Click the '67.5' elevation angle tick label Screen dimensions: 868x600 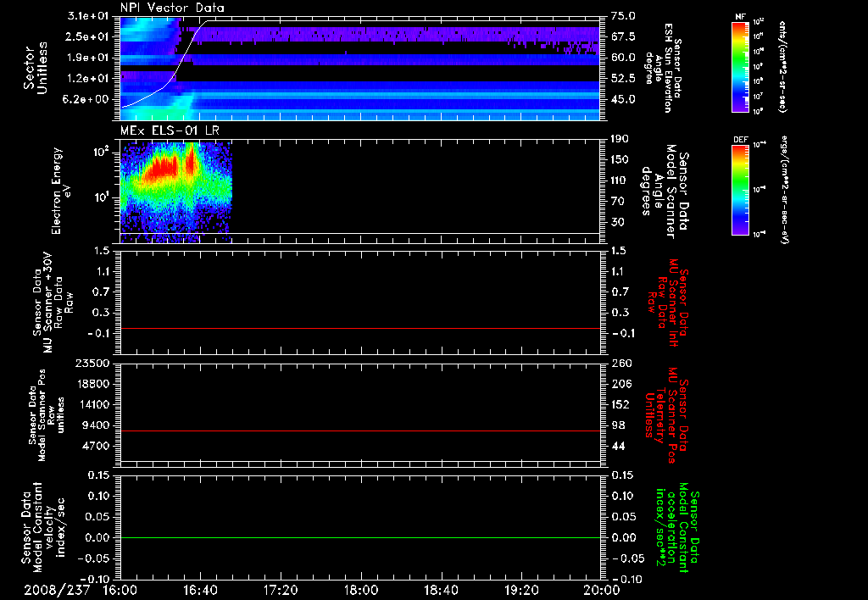[x=623, y=36]
